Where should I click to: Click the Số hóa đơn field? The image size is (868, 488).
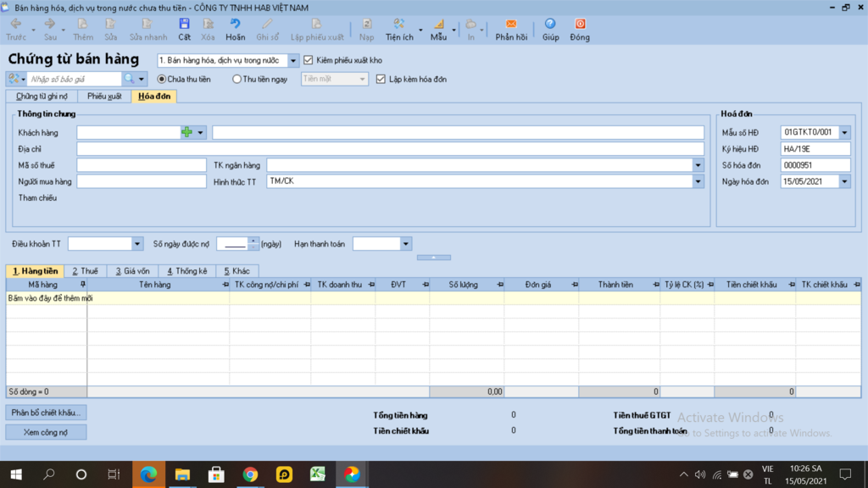pyautogui.click(x=815, y=165)
